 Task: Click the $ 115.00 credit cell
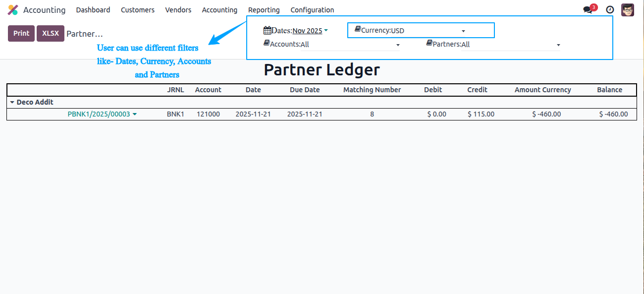[481, 114]
